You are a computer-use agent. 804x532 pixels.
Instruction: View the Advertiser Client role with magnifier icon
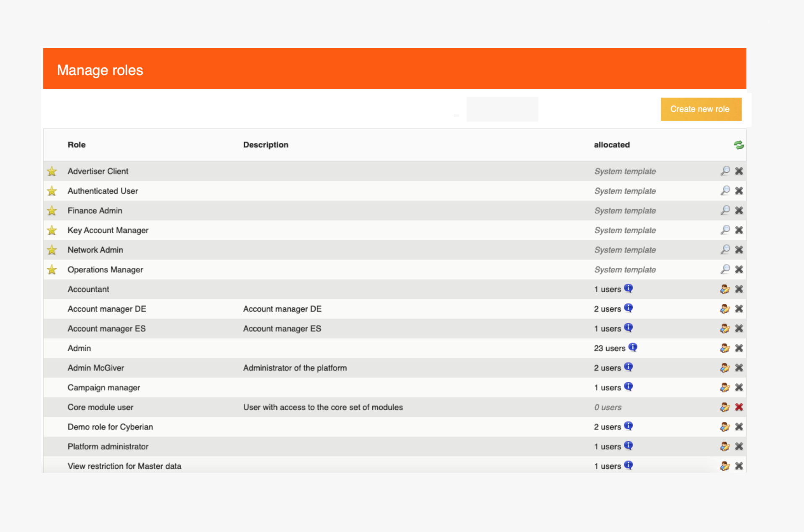click(725, 171)
